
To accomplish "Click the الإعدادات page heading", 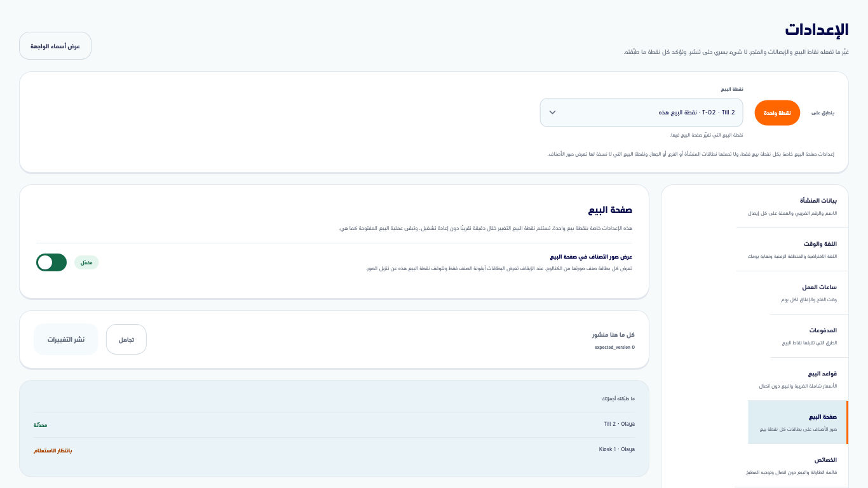I will point(817,29).
